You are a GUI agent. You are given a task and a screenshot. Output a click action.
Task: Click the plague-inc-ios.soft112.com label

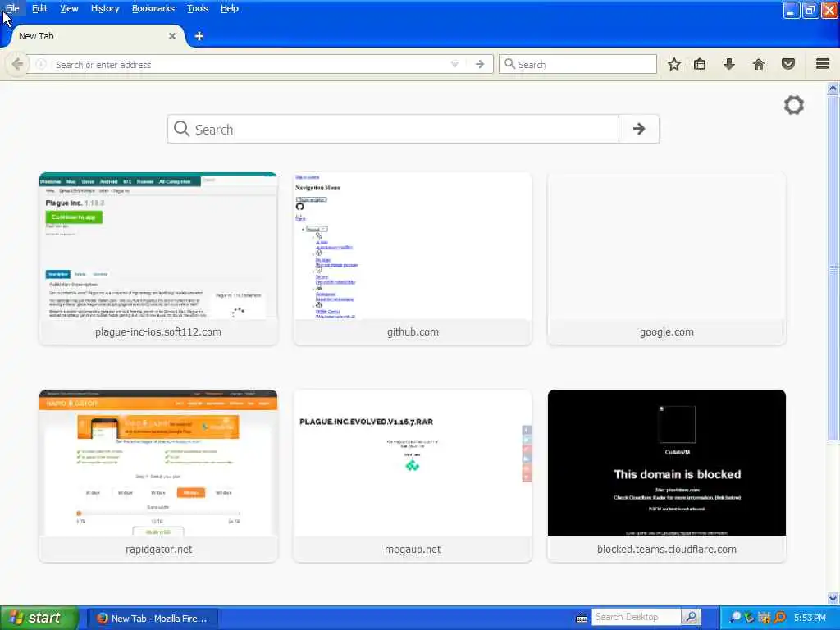pyautogui.click(x=158, y=332)
